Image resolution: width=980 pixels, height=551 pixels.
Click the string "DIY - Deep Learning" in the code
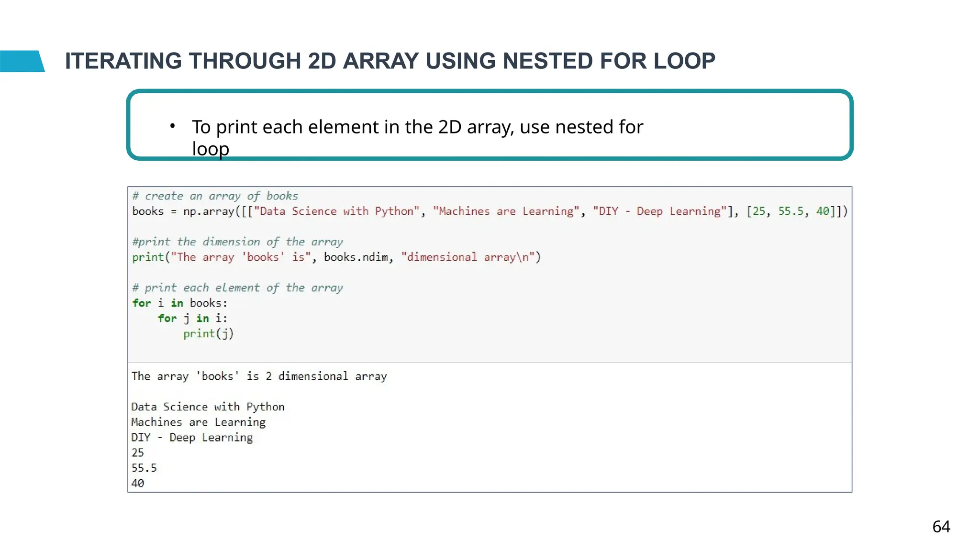[x=659, y=211]
